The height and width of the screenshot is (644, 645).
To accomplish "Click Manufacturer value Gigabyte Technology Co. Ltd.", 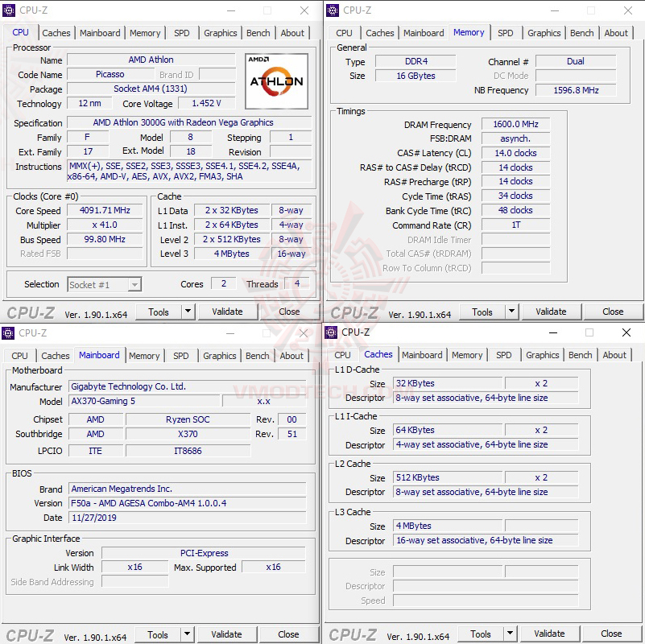I will tap(188, 386).
